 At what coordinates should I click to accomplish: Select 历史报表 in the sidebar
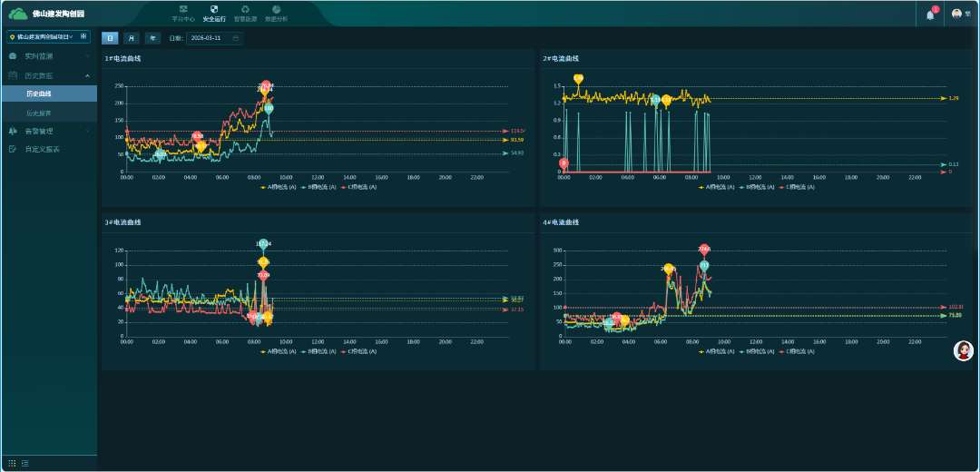(x=39, y=113)
